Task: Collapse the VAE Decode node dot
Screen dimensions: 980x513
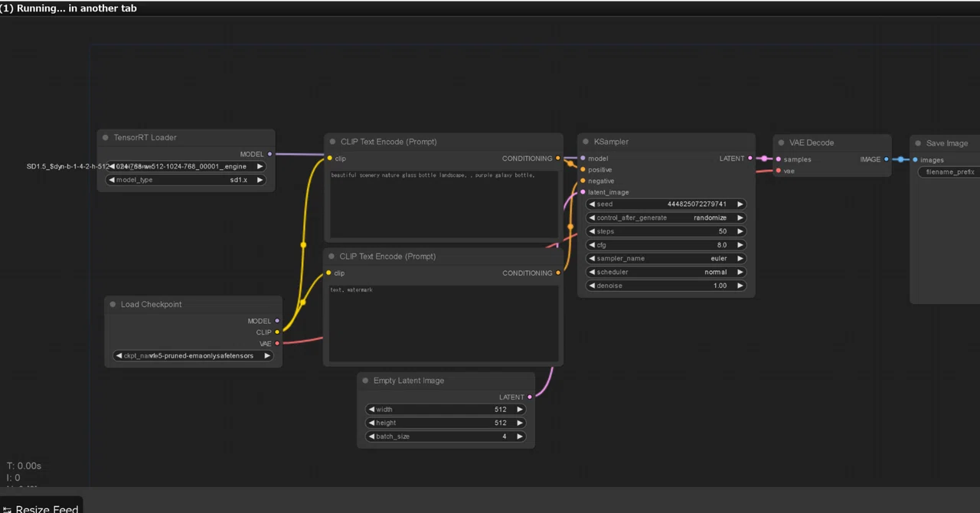Action: click(781, 142)
